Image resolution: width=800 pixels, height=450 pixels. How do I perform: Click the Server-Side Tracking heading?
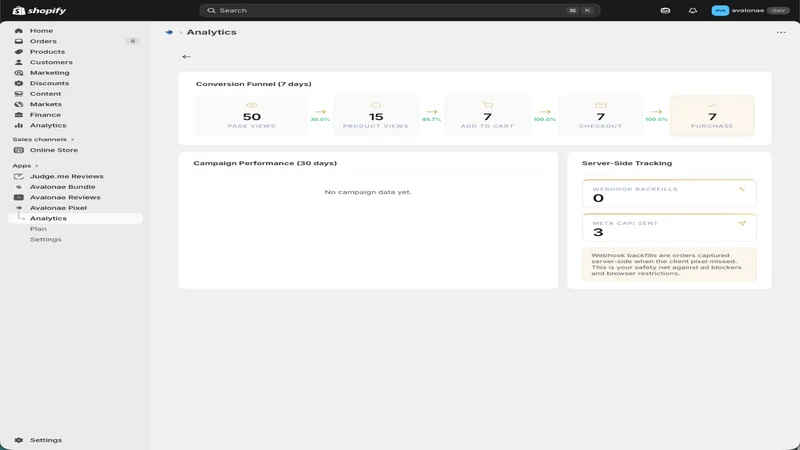tap(627, 163)
